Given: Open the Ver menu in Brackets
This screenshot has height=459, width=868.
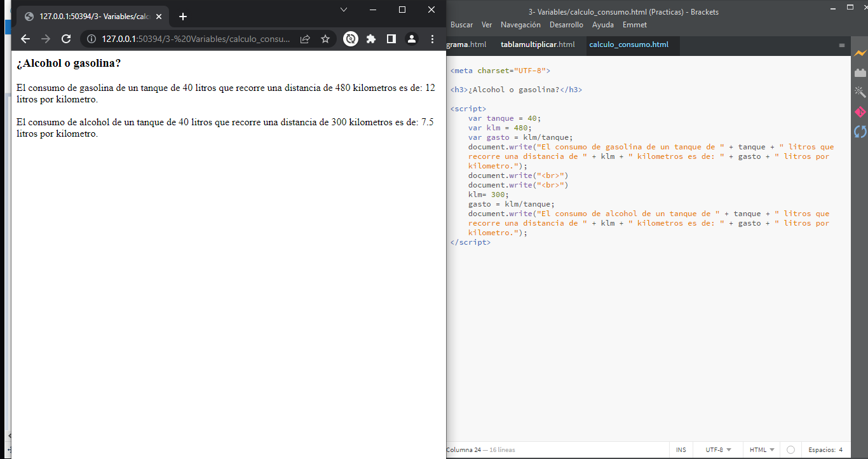Looking at the screenshot, I should pyautogui.click(x=487, y=25).
